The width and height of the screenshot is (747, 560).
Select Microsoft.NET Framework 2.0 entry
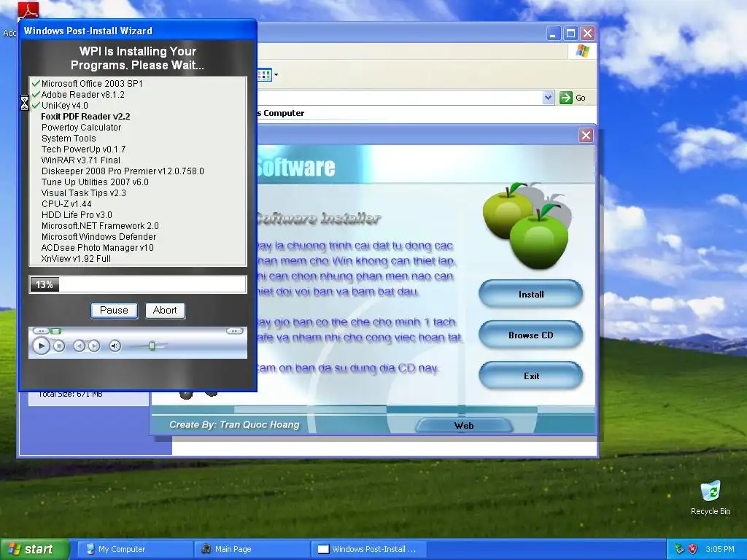coord(100,226)
